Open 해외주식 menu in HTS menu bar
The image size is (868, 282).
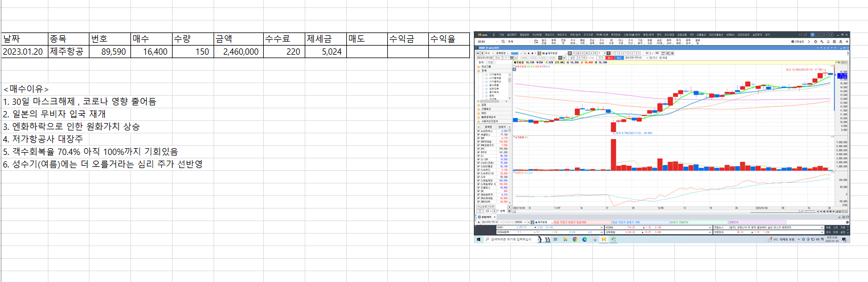click(x=562, y=35)
